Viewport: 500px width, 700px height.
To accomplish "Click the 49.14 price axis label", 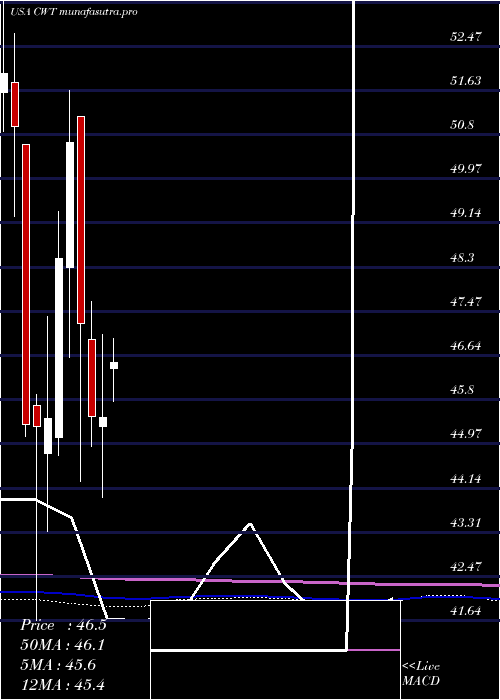I will (466, 212).
